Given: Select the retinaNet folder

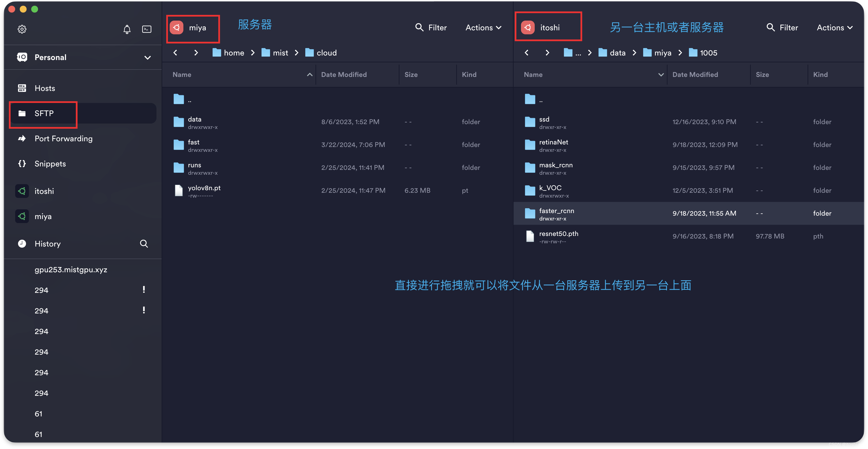Looking at the screenshot, I should 689,145.
